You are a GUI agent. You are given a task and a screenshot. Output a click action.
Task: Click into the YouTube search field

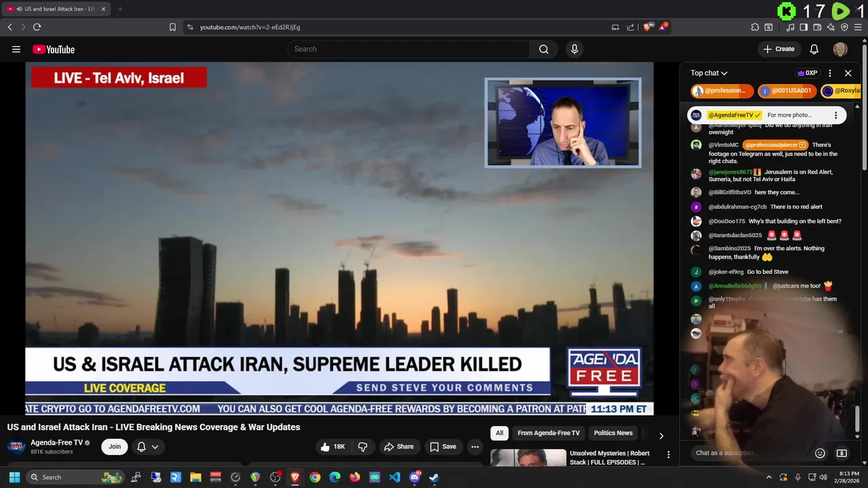409,49
